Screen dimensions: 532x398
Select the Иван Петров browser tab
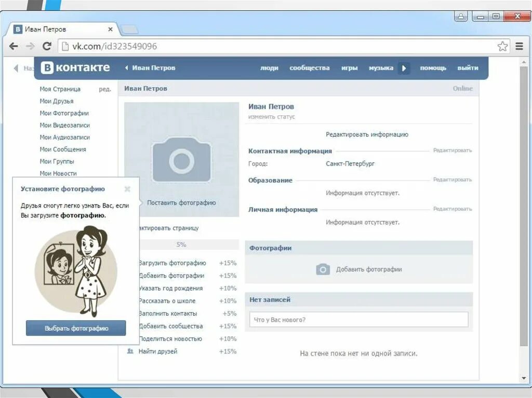[63, 29]
